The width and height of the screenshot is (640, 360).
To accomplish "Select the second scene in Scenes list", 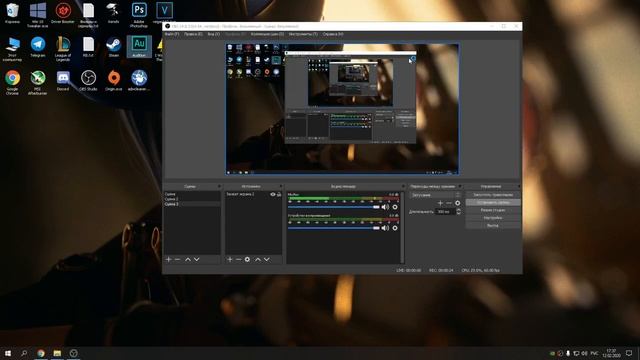I will pos(192,199).
